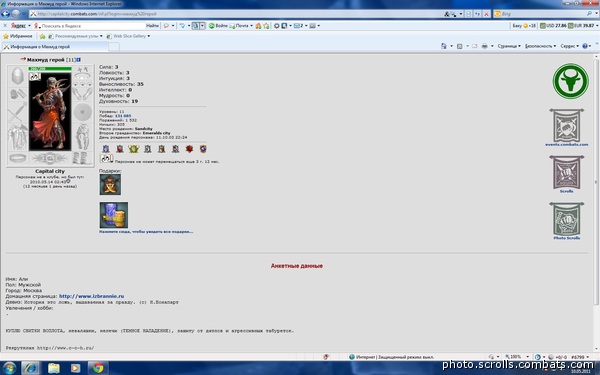Click the movement restriction status icon
Screen dimensions: 600x375
(106, 158)
